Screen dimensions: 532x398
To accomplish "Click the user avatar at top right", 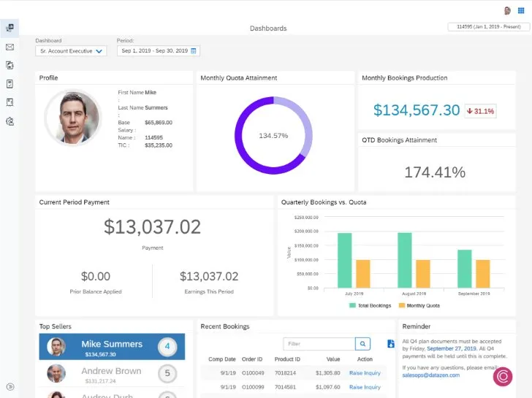I will click(x=508, y=11).
